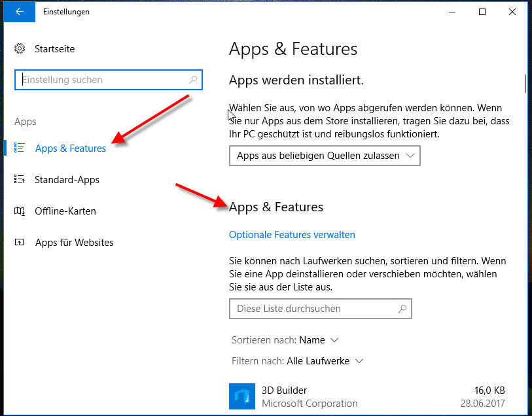The height and width of the screenshot is (416, 532).
Task: Click the Apps & Features list icon in sidebar
Action: [20, 148]
